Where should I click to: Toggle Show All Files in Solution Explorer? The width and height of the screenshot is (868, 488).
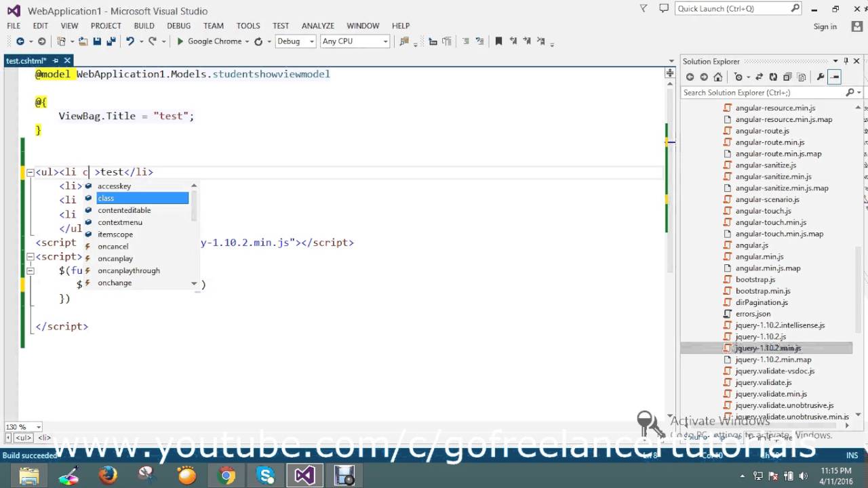coord(802,77)
